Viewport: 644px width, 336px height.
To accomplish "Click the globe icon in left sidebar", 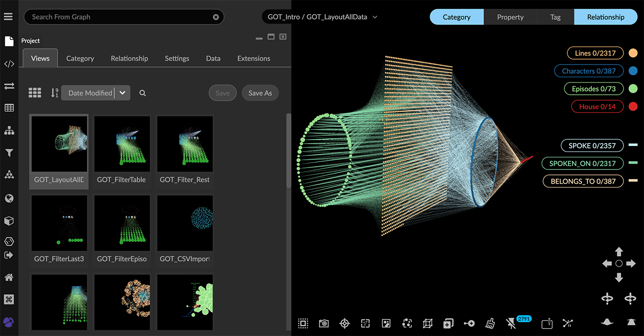I will pos(9,198).
